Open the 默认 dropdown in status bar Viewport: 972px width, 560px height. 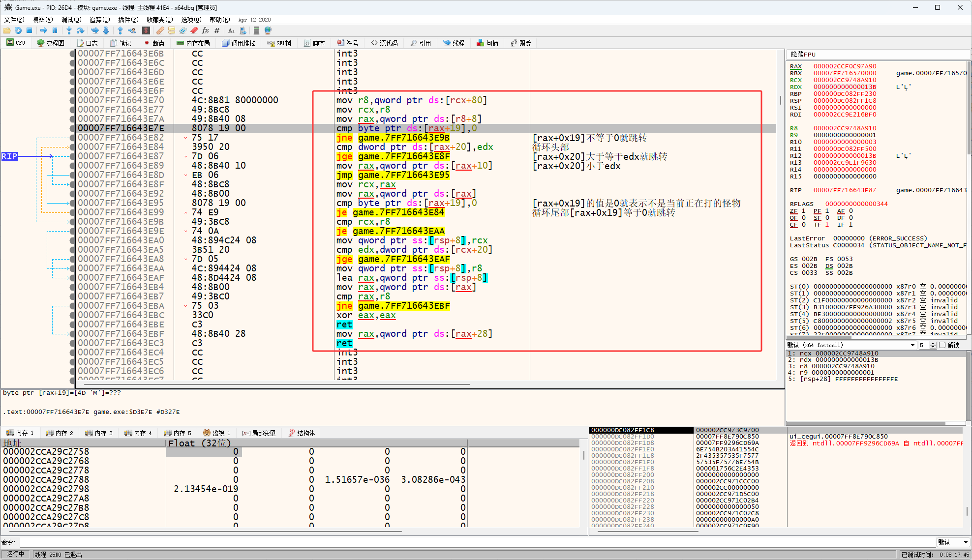953,542
